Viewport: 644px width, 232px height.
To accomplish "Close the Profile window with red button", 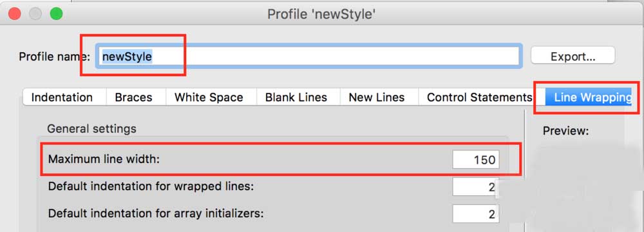I will (x=15, y=14).
